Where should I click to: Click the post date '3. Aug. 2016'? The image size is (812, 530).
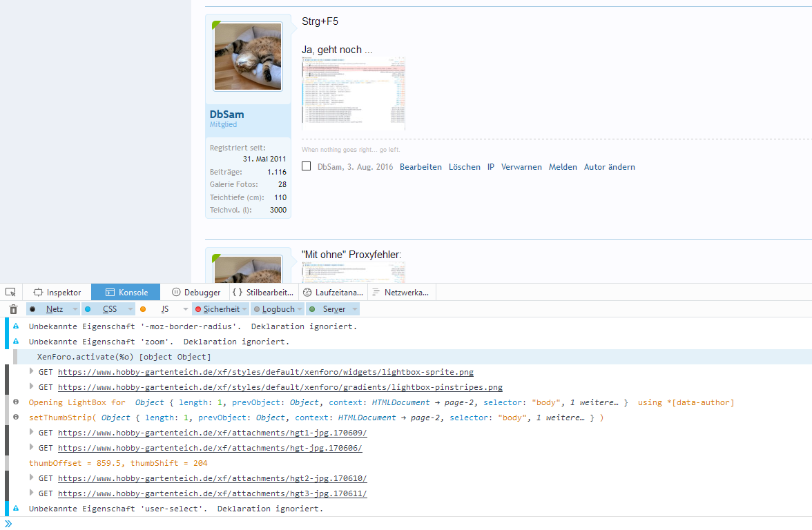point(370,167)
